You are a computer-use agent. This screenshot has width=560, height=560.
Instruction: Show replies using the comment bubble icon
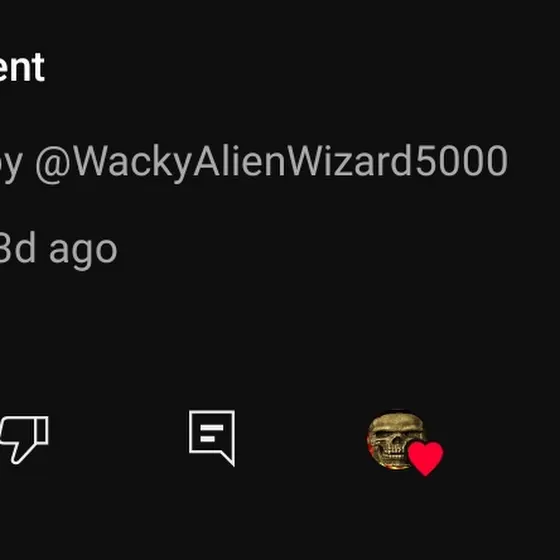click(212, 438)
